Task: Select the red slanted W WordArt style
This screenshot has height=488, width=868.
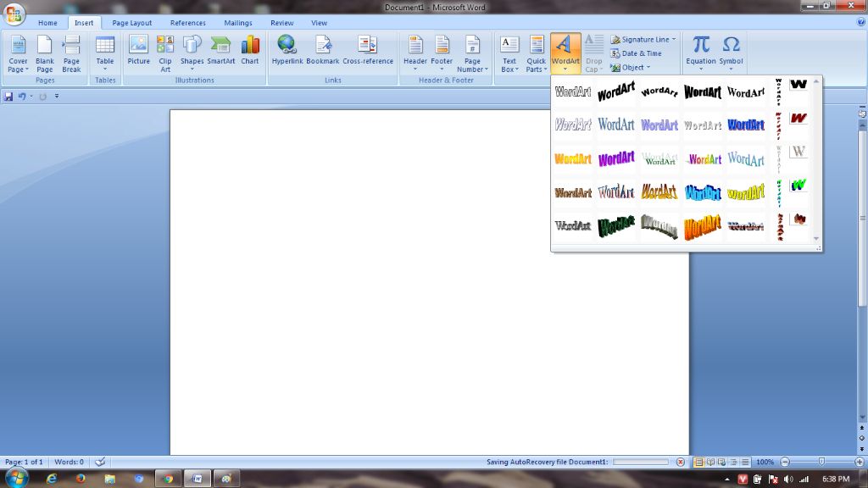Action: [798, 118]
